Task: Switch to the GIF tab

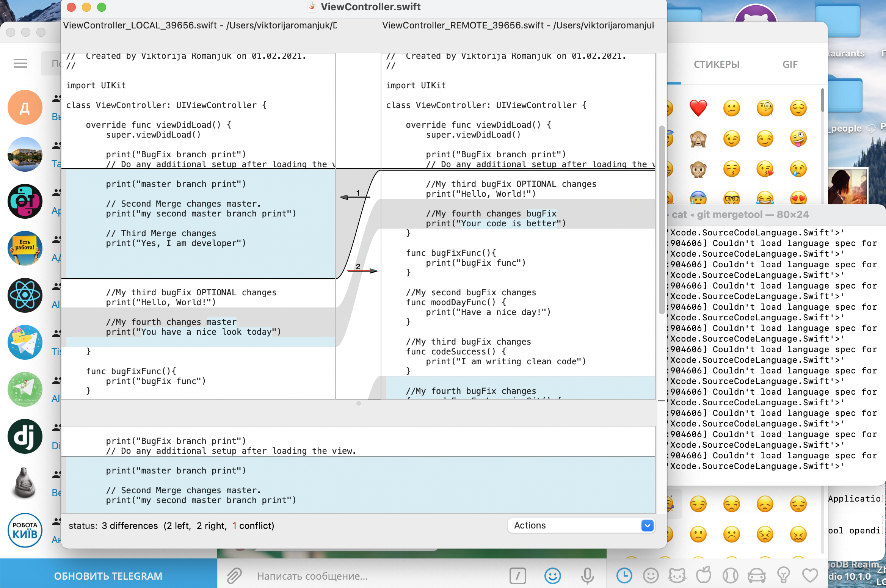Action: tap(790, 64)
